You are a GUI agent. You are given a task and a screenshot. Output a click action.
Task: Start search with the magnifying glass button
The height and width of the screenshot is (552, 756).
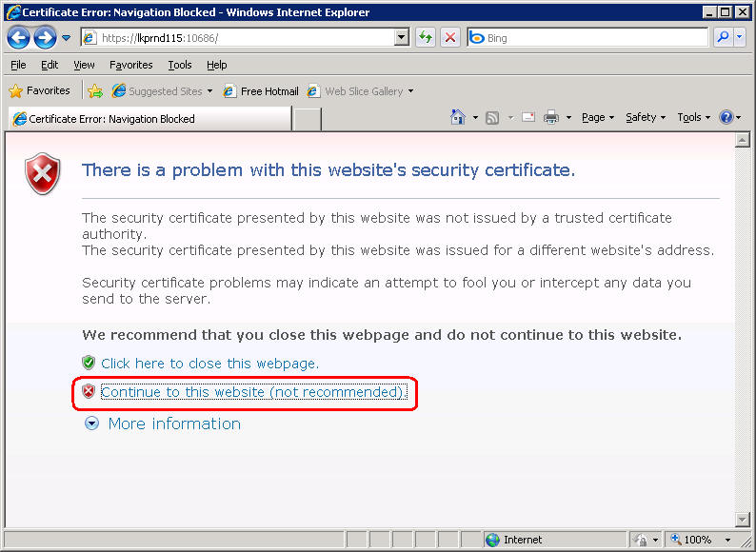point(723,38)
